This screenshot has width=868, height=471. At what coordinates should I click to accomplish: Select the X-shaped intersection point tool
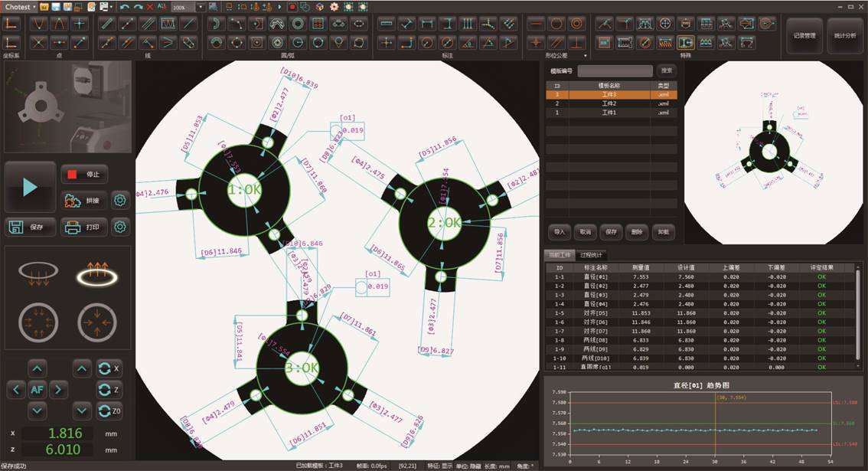point(38,42)
